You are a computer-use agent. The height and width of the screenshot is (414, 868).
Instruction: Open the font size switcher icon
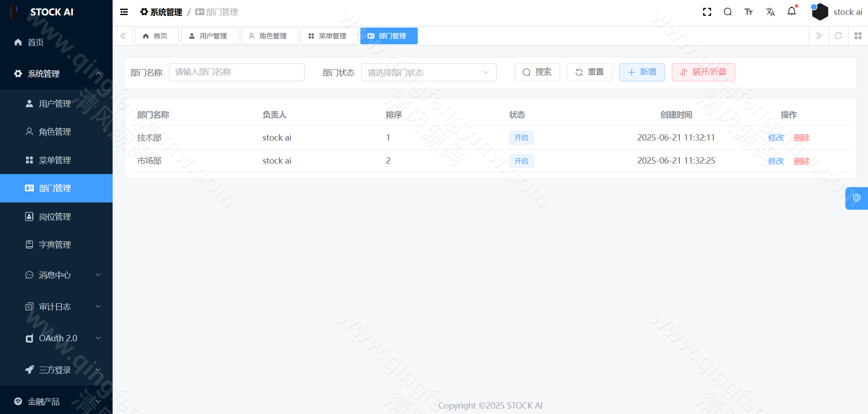(749, 12)
